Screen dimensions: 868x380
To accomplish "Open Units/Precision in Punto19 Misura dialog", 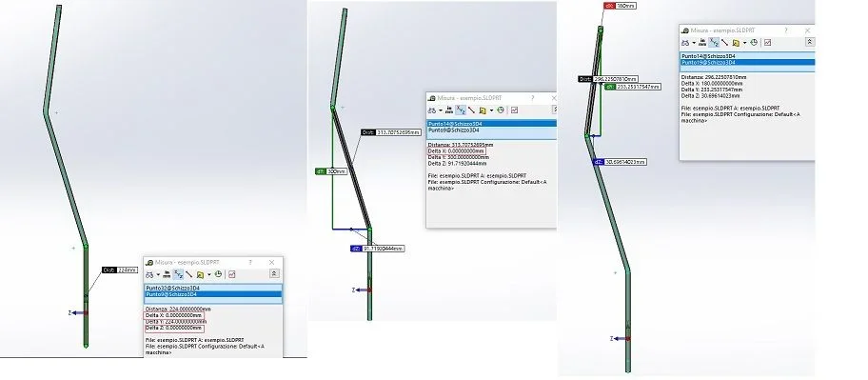I will [x=702, y=43].
